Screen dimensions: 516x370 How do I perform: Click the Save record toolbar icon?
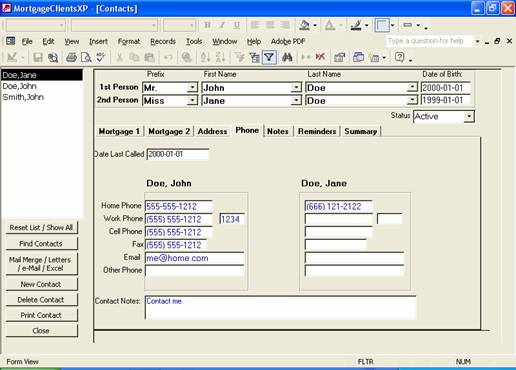point(38,57)
